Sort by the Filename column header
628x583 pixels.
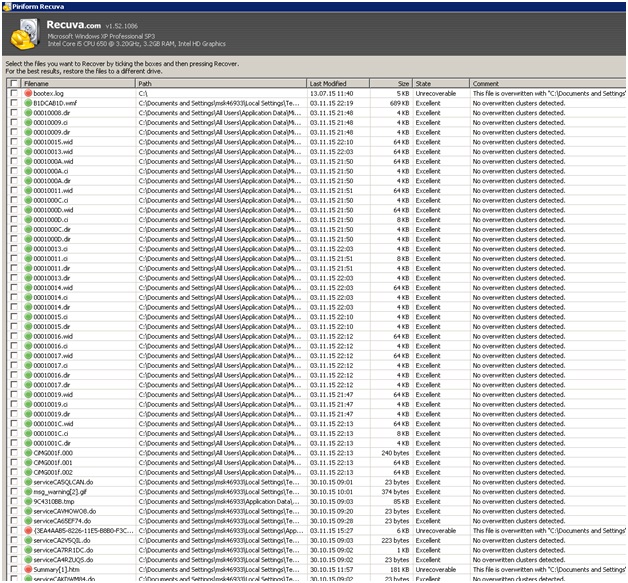pos(78,83)
